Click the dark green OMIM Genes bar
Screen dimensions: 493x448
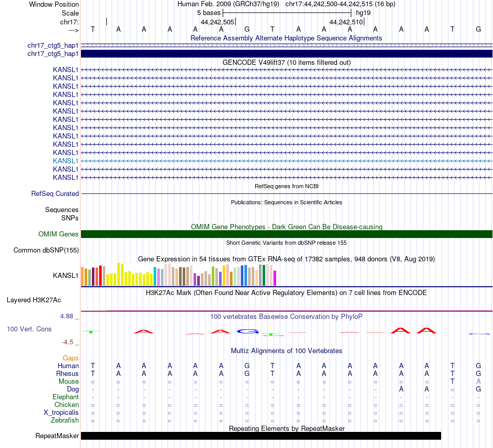click(x=286, y=234)
